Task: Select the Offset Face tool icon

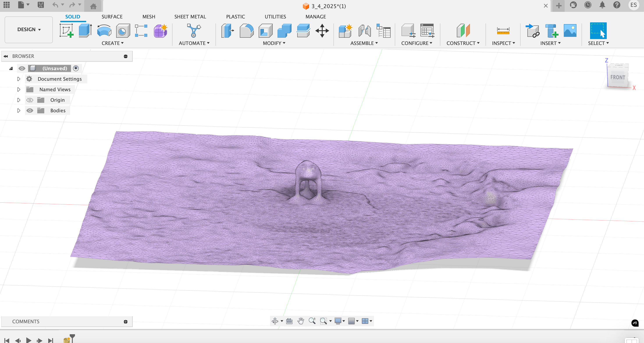Action: click(x=303, y=31)
